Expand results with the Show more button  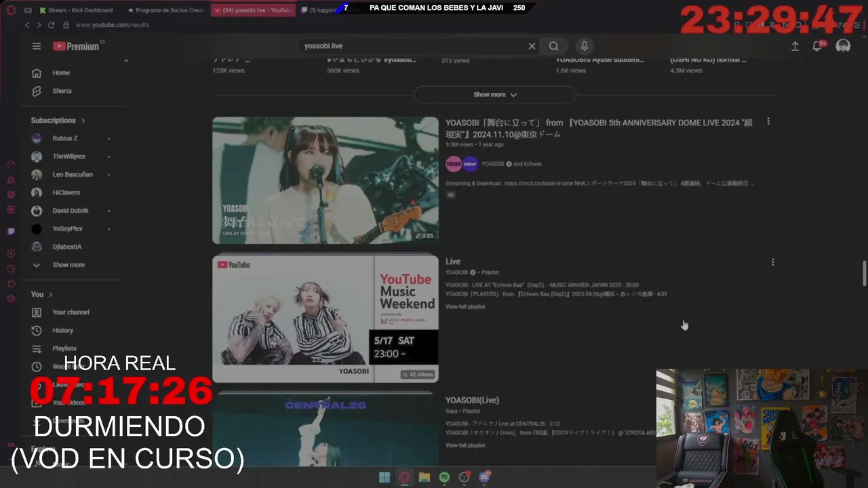(x=495, y=95)
